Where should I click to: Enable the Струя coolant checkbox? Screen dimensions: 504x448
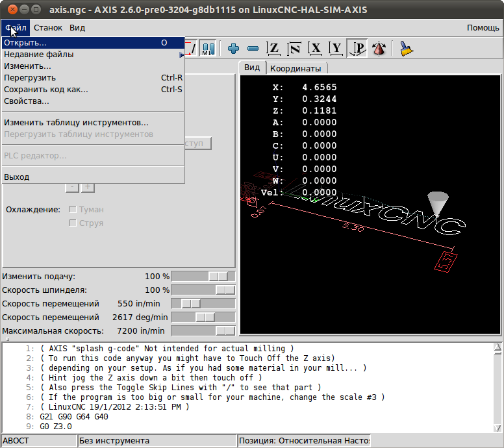(73, 223)
